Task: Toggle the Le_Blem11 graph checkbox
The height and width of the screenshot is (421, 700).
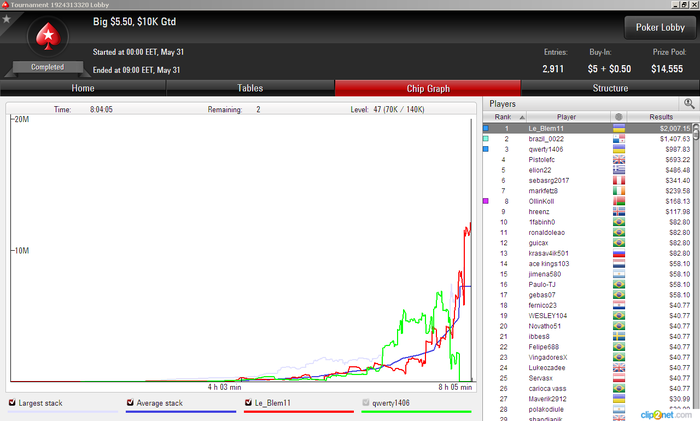Action: (x=248, y=402)
